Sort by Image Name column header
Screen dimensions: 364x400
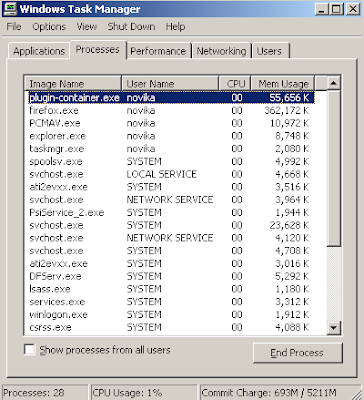pos(73,84)
